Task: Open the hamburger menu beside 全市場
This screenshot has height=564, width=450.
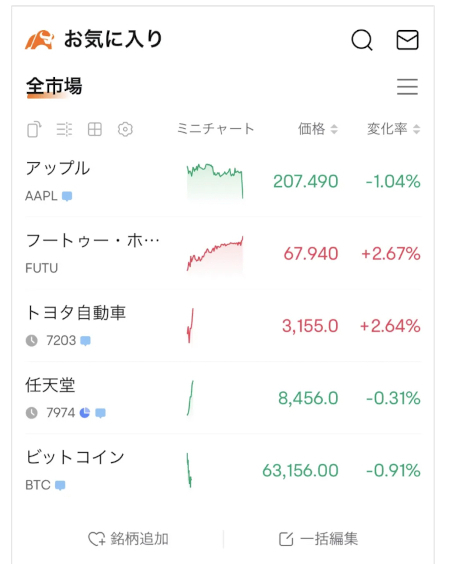Action: 407,87
